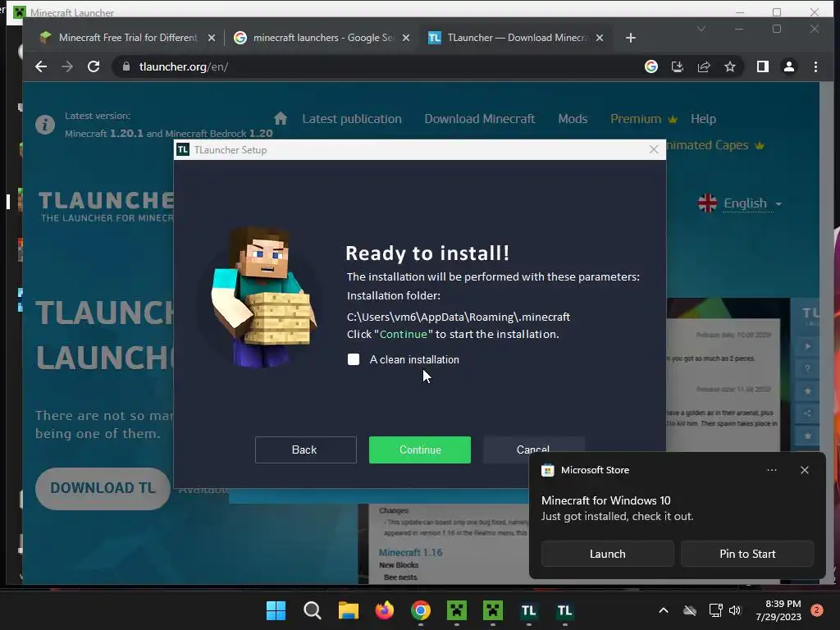The width and height of the screenshot is (840, 630).
Task: Launch Minecraft from Microsoft Store notification
Action: [x=608, y=554]
